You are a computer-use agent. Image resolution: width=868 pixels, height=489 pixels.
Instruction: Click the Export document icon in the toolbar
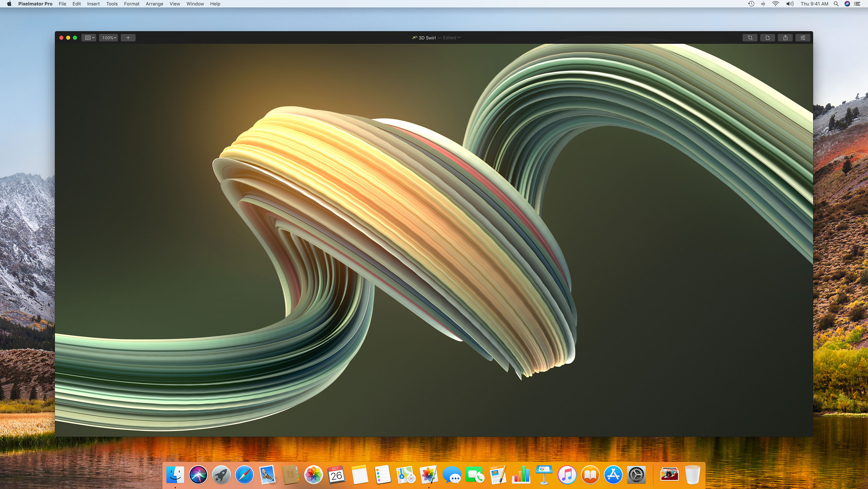point(767,38)
